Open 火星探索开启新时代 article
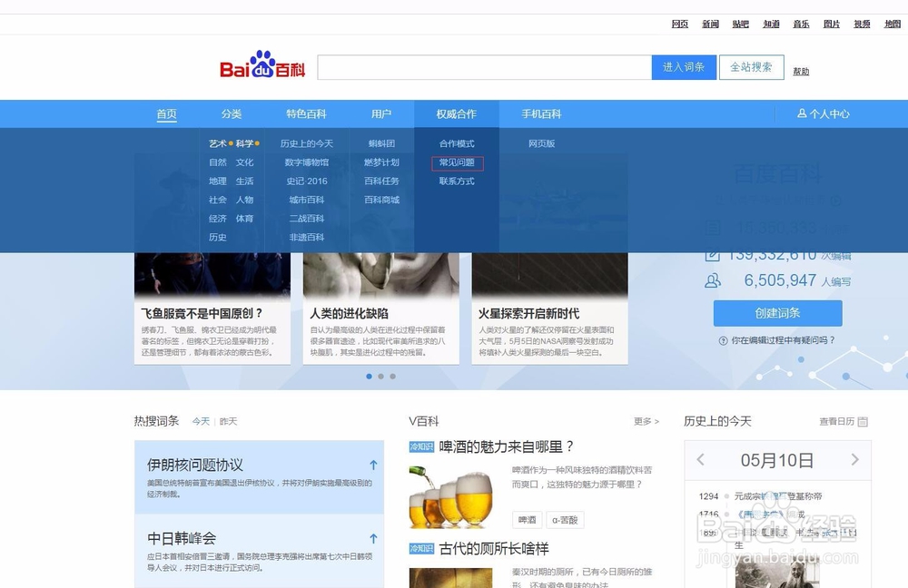Screen dimensions: 908x588 pos(528,314)
